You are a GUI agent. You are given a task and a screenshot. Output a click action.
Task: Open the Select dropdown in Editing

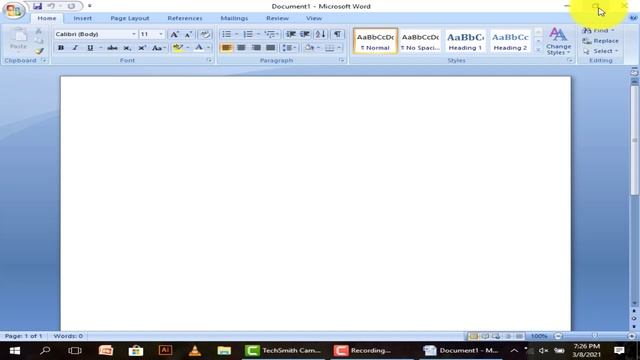pyautogui.click(x=601, y=51)
